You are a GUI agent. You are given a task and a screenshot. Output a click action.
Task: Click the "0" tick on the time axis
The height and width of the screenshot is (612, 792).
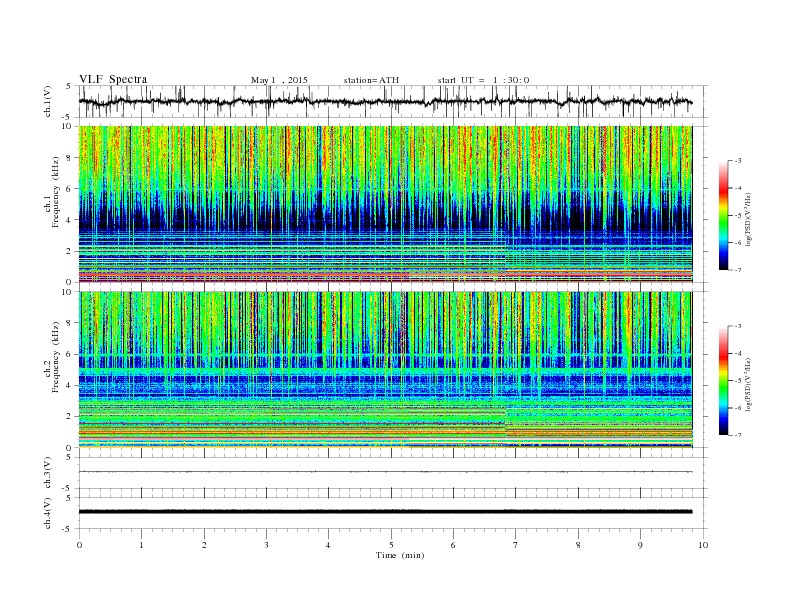79,545
